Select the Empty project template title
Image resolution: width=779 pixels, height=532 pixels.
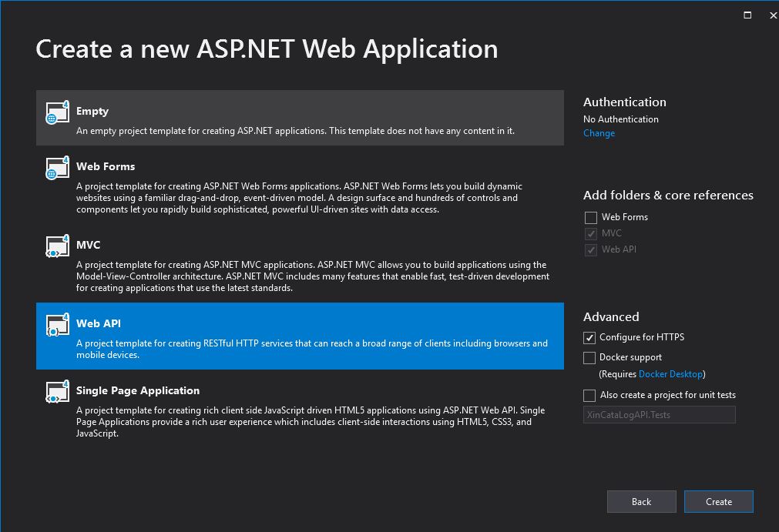[92, 111]
